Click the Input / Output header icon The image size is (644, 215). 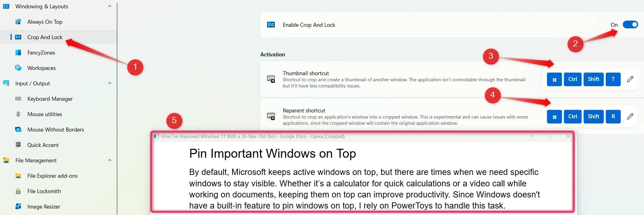click(x=6, y=83)
